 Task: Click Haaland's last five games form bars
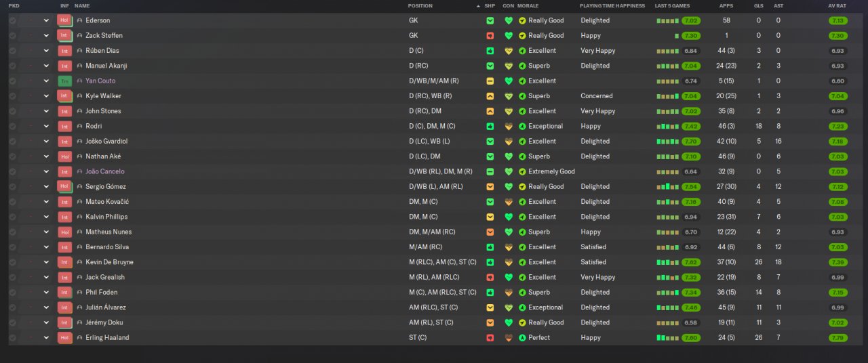[667, 337]
